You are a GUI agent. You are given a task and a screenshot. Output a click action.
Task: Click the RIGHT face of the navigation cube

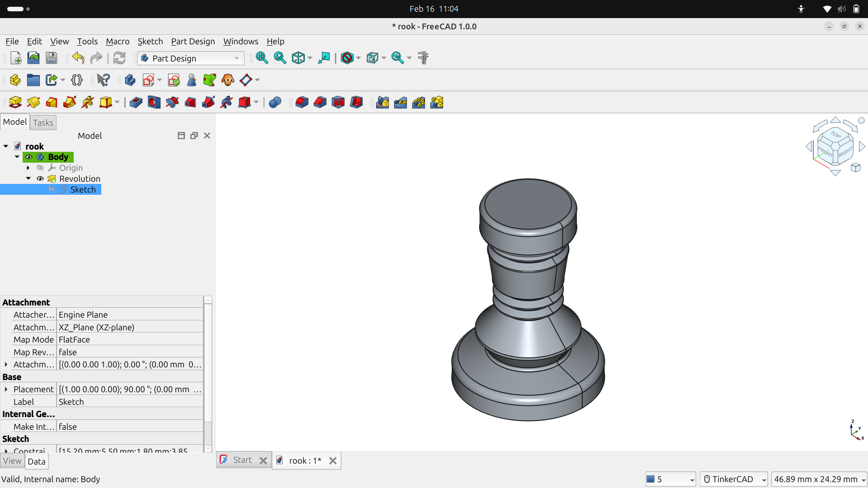(x=844, y=153)
